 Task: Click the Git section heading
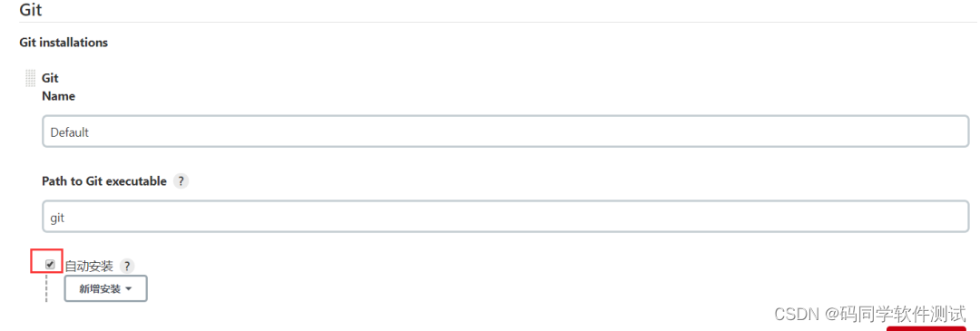[x=31, y=10]
